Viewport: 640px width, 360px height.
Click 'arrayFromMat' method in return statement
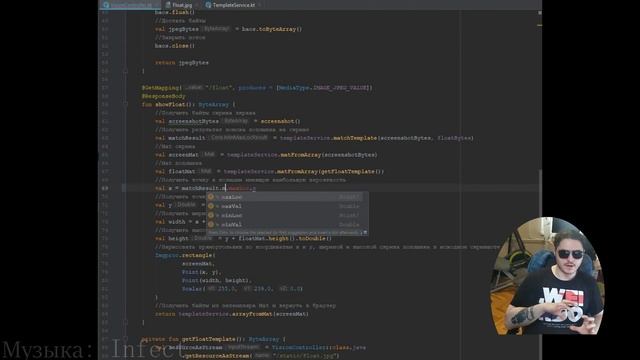251,314
